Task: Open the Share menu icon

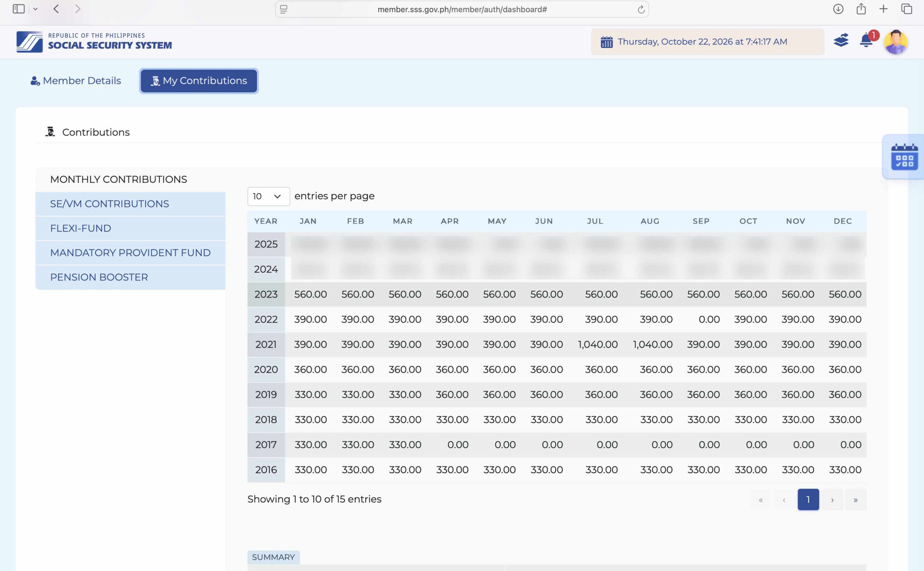Action: (861, 9)
